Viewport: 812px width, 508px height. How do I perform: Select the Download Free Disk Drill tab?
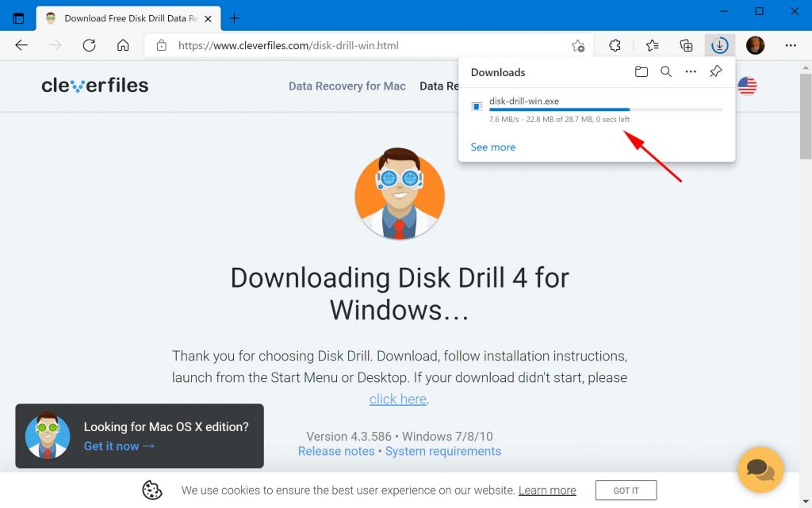click(x=127, y=17)
